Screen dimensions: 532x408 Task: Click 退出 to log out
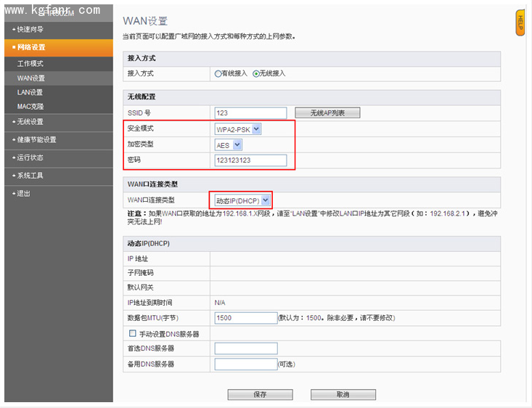tap(24, 193)
